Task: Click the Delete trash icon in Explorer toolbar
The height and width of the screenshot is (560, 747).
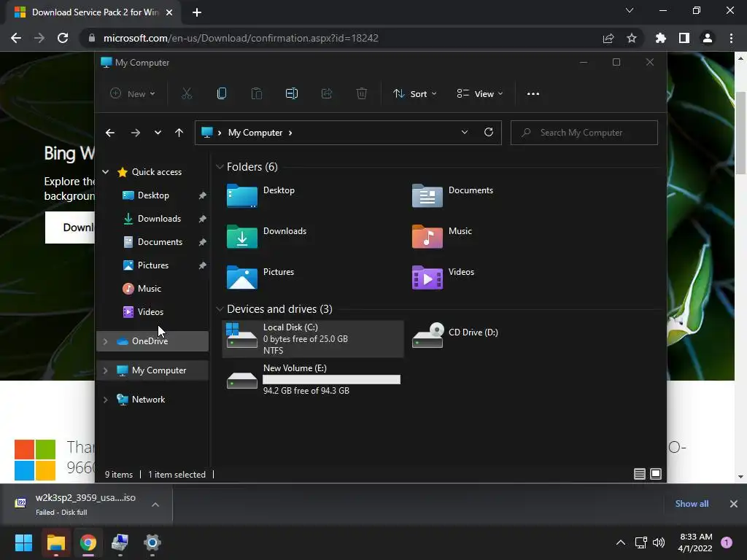Action: (362, 94)
